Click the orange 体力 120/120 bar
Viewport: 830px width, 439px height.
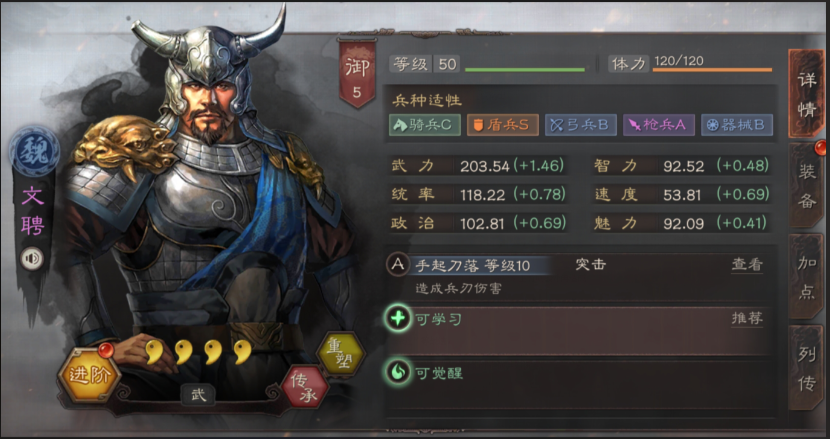(712, 70)
